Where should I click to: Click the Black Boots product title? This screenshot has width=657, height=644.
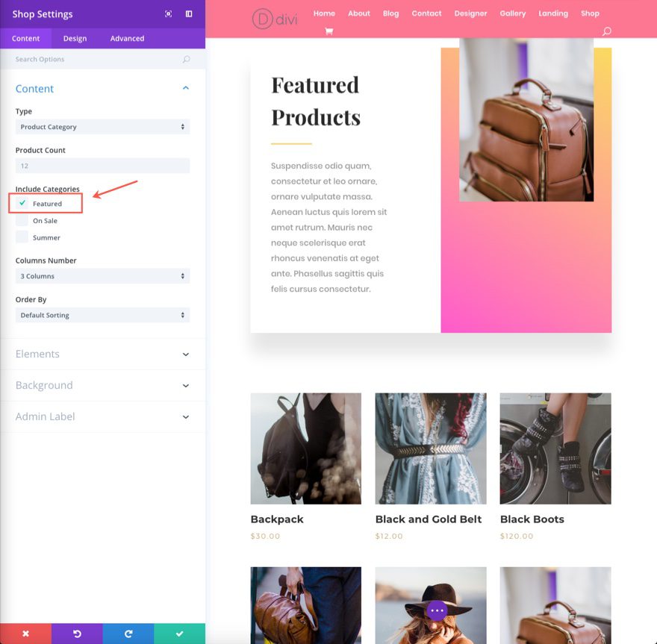click(532, 519)
